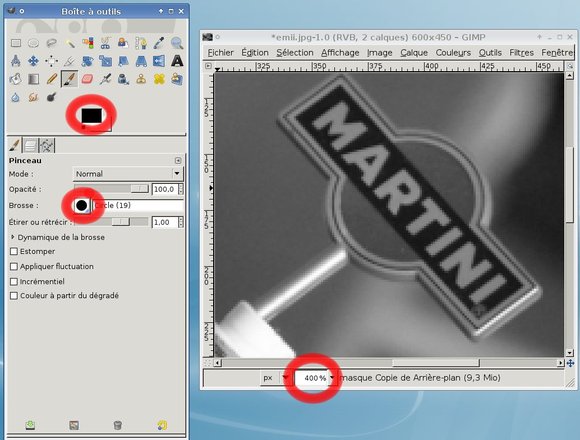Select the Measure compass tool
This screenshot has width=580, height=440.
[16, 61]
